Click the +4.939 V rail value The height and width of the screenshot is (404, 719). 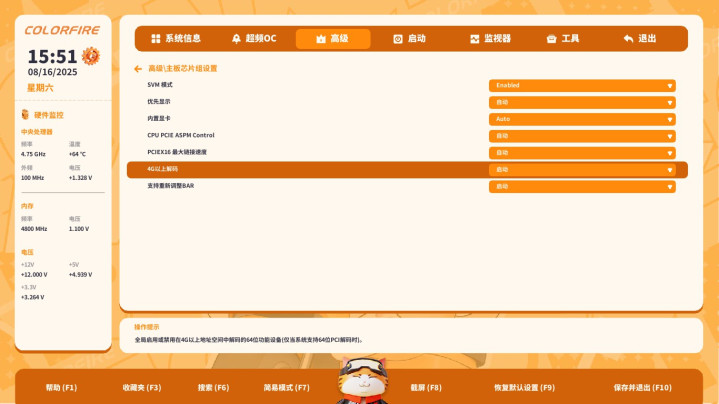tap(80, 275)
